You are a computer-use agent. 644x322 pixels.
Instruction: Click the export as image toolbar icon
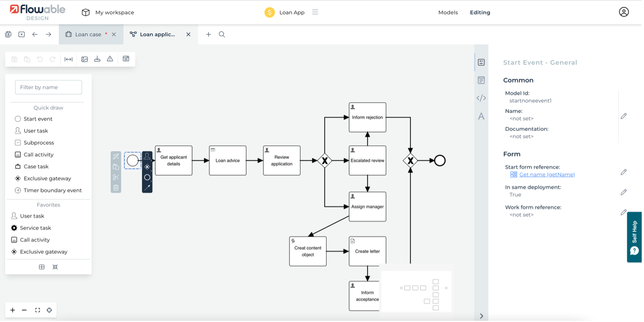coord(84,59)
